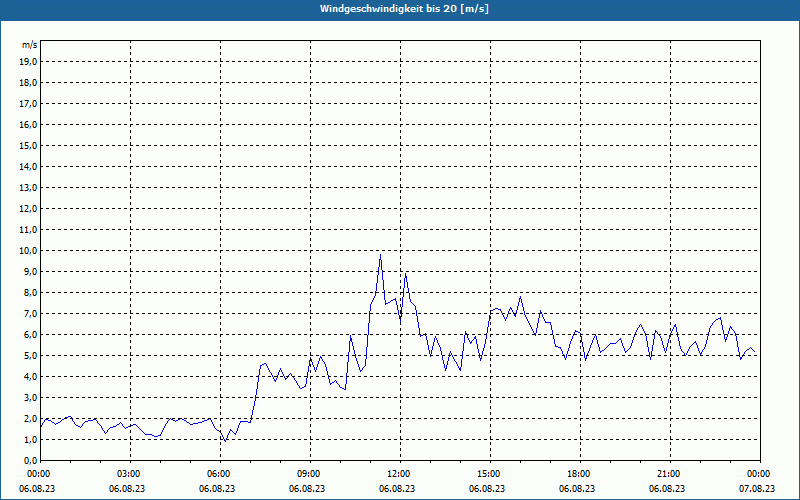The image size is (800, 500).
Task: Pick the "14,0" y-axis label
Action: click(x=28, y=166)
